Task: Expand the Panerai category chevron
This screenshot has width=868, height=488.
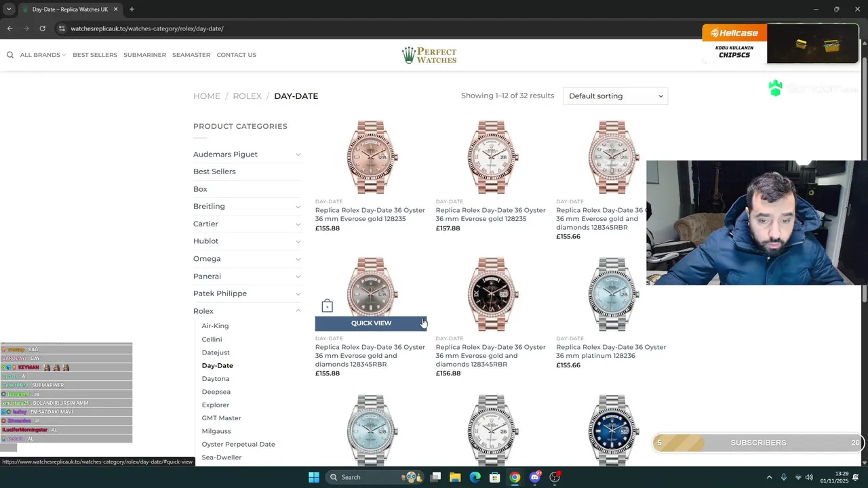Action: pos(298,277)
